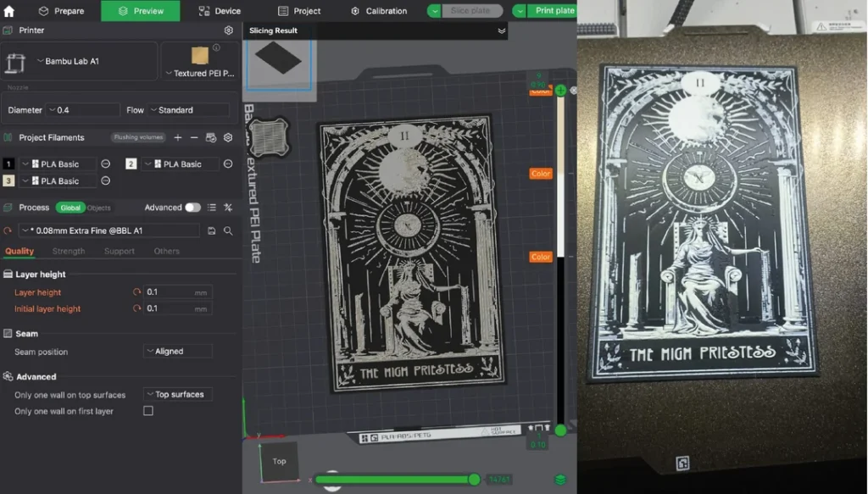The image size is (868, 494).
Task: Remove a filament with minus icon
Action: coord(194,137)
